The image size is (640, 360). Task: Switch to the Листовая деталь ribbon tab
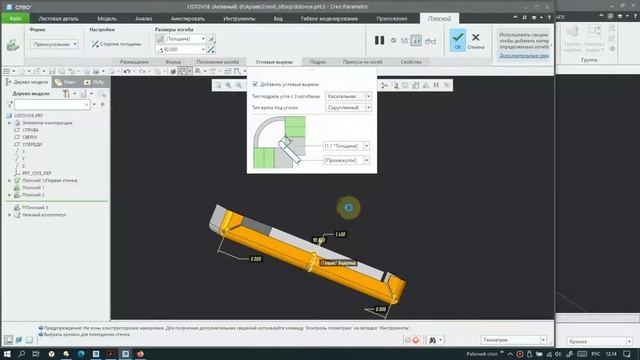[x=58, y=18]
